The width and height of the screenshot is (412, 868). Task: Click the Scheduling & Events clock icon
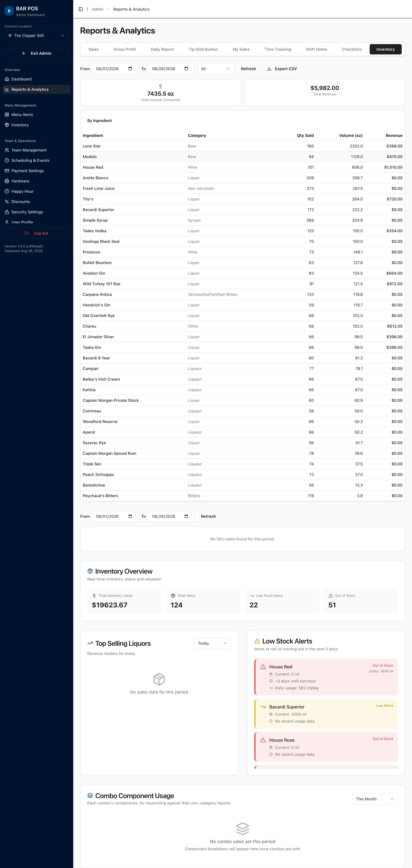pyautogui.click(x=7, y=160)
